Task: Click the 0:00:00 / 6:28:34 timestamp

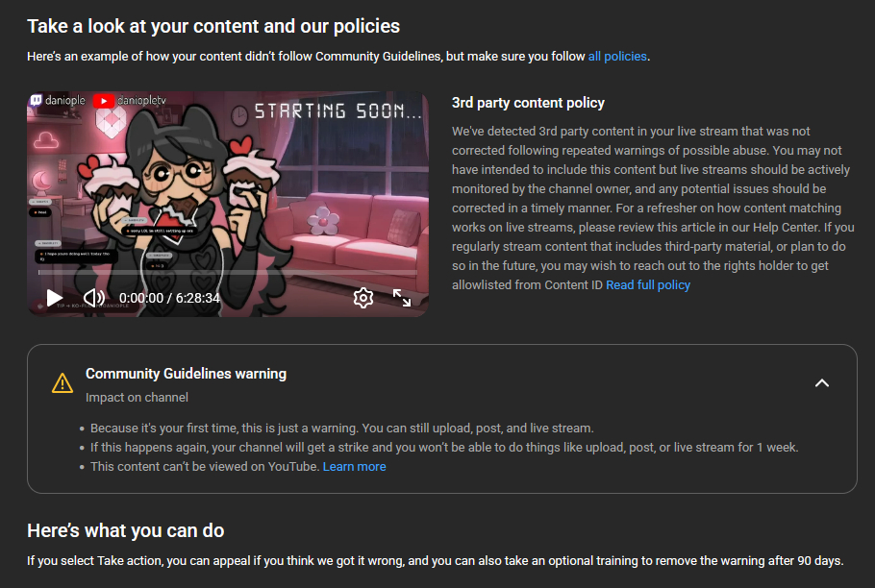Action: pos(169,298)
